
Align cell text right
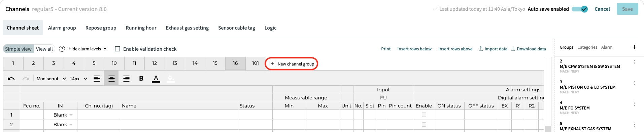point(126,79)
